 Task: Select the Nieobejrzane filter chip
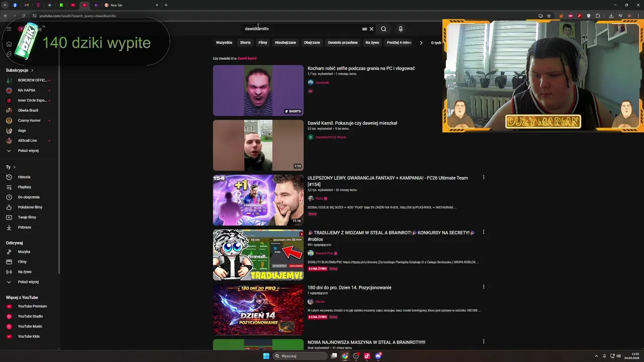pyautogui.click(x=285, y=43)
